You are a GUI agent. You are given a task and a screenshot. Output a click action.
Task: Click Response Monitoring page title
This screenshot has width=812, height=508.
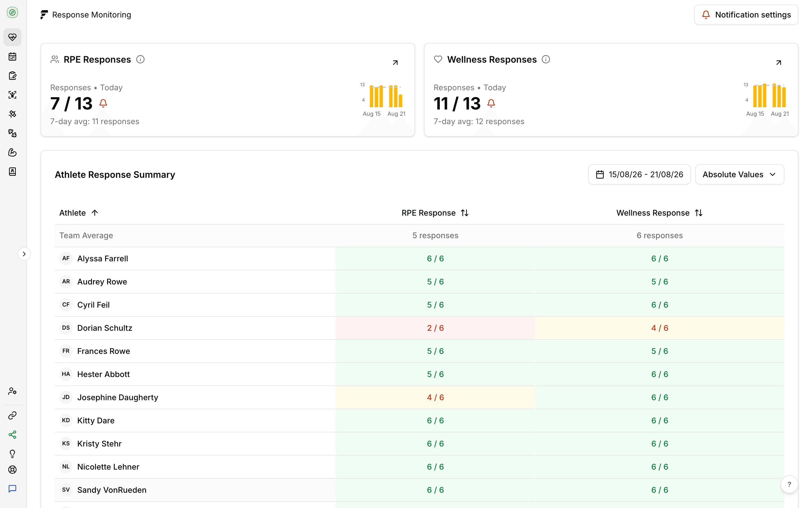coord(92,15)
